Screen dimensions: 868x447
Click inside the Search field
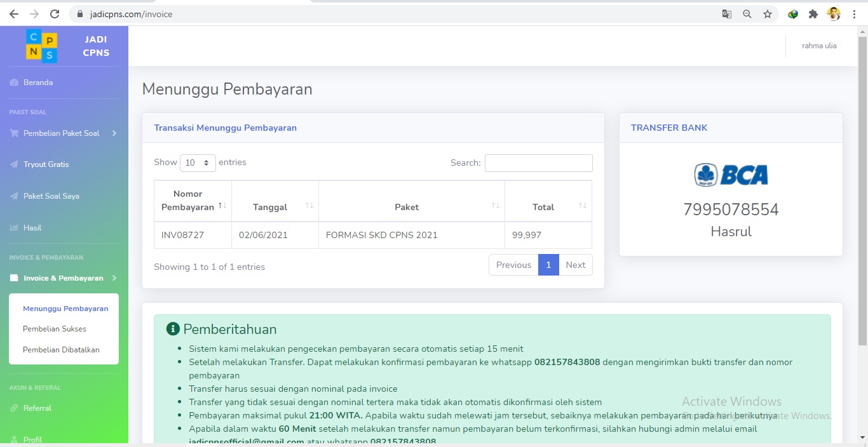point(538,163)
